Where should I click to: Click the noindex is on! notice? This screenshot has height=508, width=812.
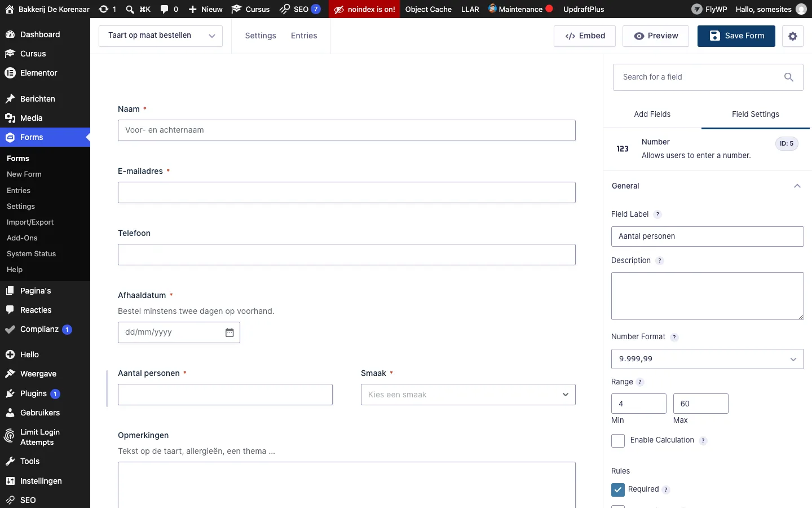(364, 9)
